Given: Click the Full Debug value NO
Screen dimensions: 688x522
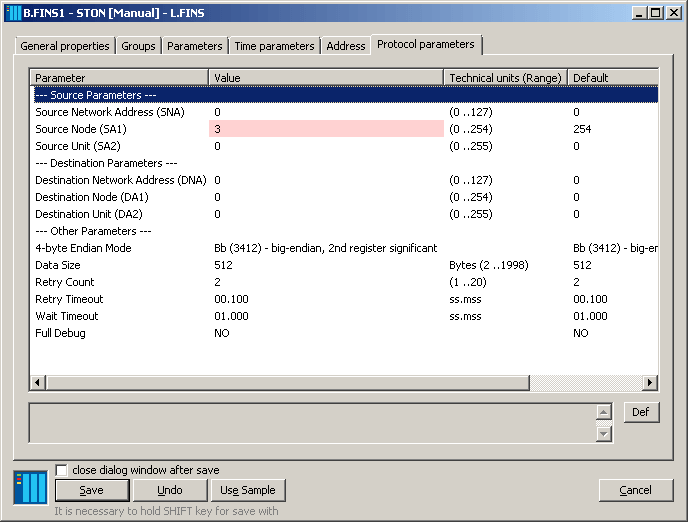Looking at the screenshot, I should click(222, 333).
